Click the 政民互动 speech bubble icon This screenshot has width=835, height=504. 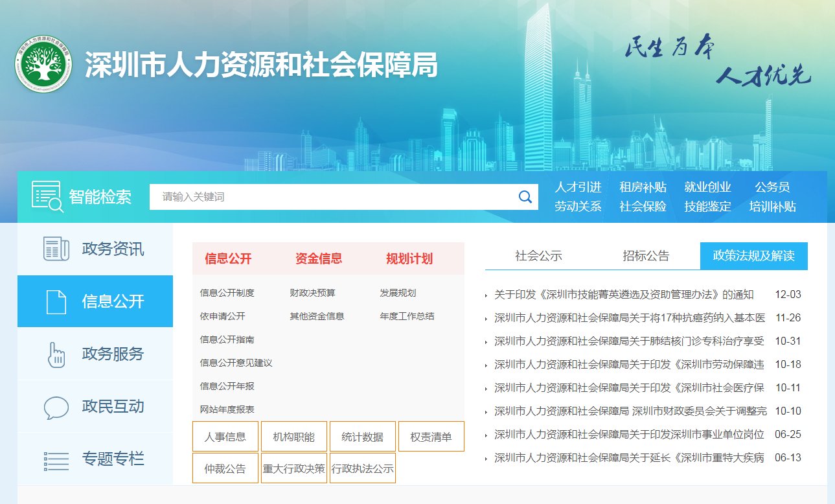click(56, 407)
